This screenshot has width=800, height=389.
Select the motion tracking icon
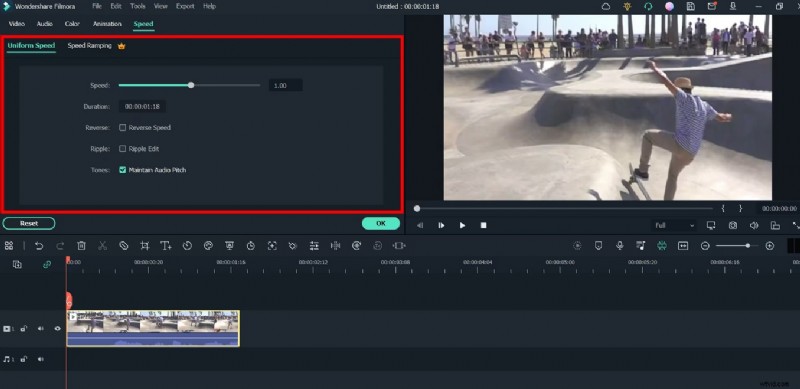pyautogui.click(x=272, y=246)
